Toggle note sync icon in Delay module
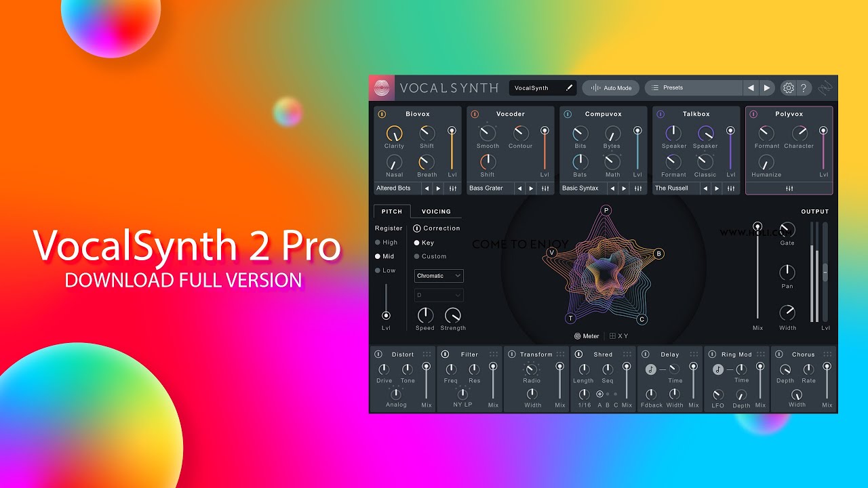The image size is (868, 488). click(x=651, y=369)
